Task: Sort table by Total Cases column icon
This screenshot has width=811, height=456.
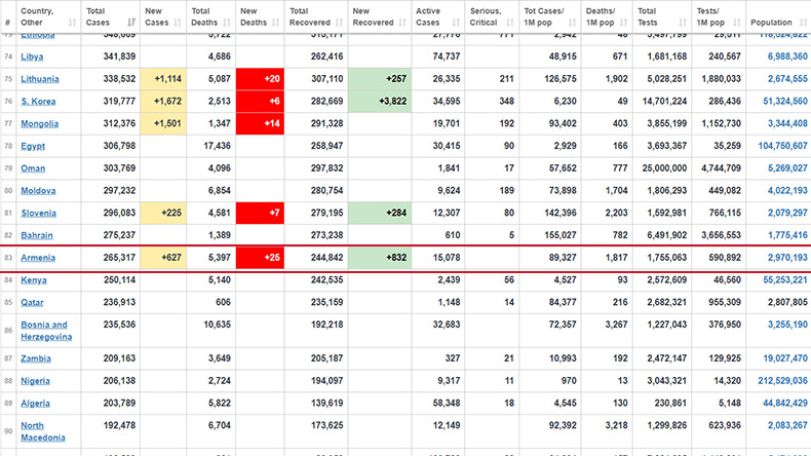Action: (x=131, y=22)
